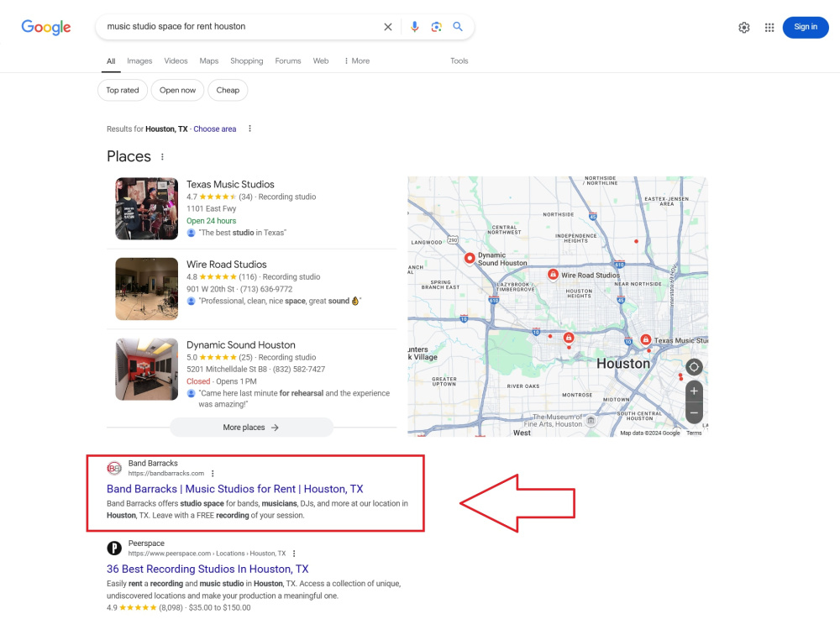Open options menu next to bandbarracks.com URL
Image resolution: width=840 pixels, height=630 pixels.
point(213,474)
